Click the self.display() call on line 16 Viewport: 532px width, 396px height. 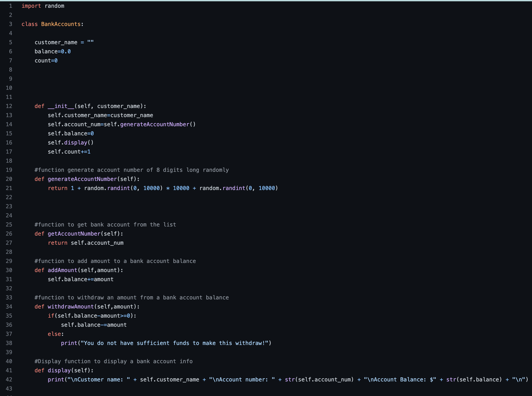click(75, 142)
